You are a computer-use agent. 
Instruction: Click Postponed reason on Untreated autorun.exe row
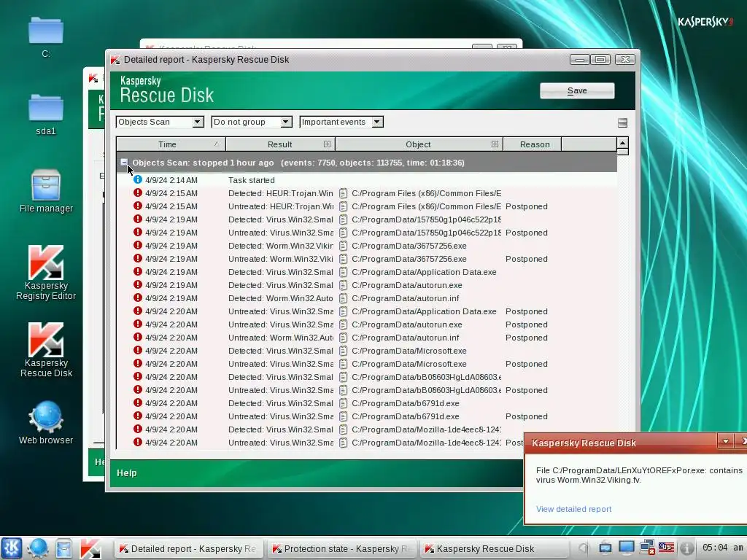[526, 324]
